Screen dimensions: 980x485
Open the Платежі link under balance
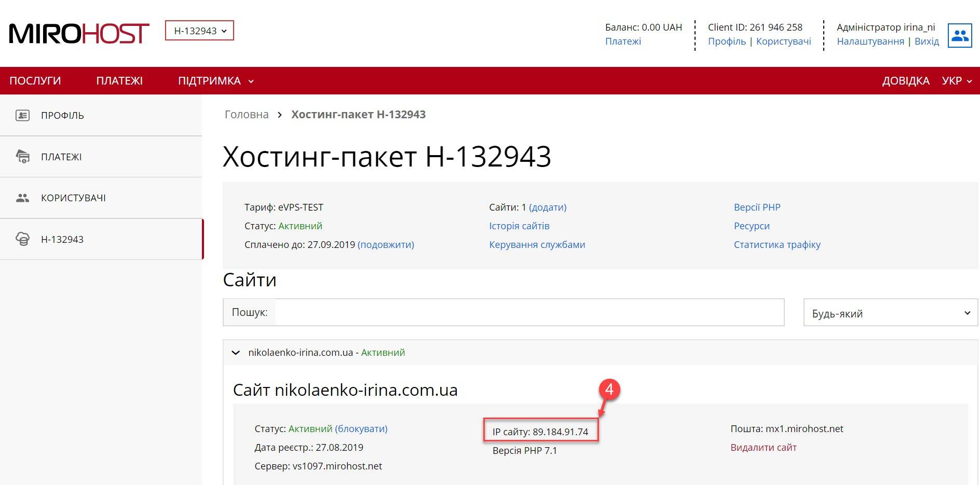coord(623,41)
